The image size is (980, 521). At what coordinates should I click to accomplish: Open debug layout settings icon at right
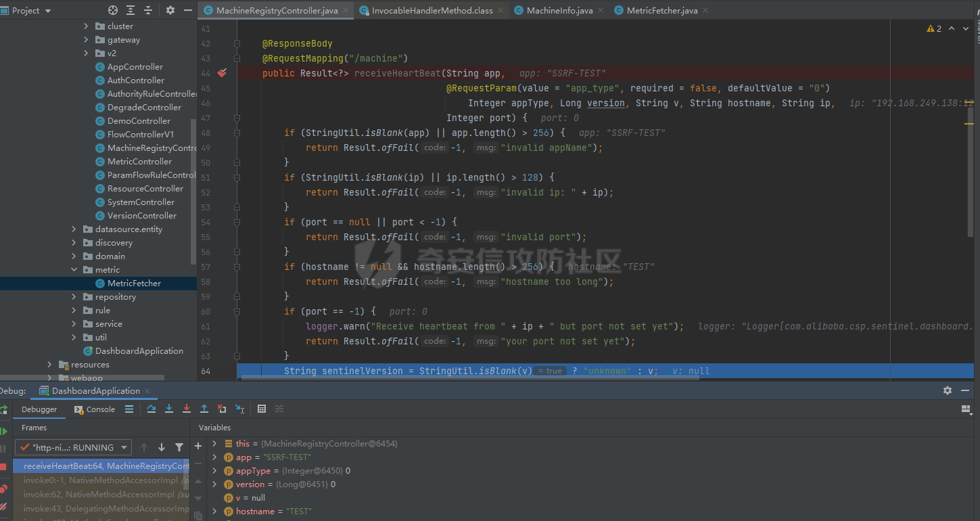tap(966, 409)
